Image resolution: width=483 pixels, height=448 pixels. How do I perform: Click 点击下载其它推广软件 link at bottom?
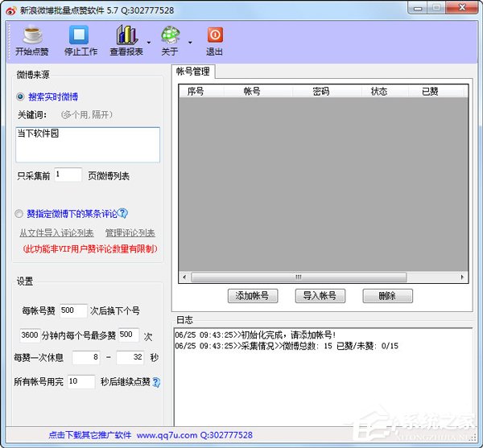coord(90,435)
